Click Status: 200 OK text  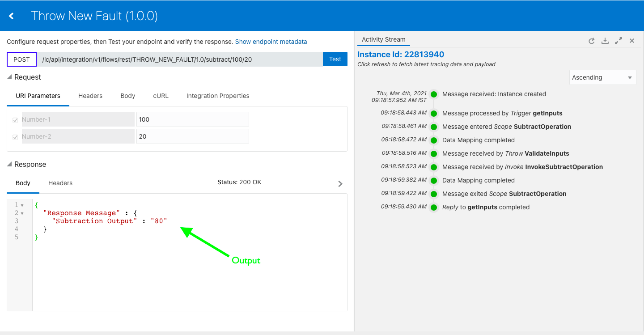tap(239, 182)
